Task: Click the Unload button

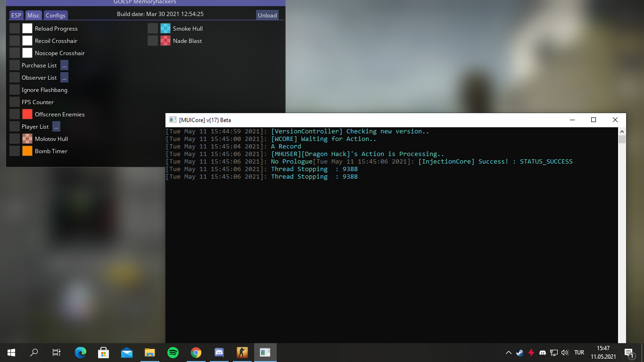Action: point(267,15)
